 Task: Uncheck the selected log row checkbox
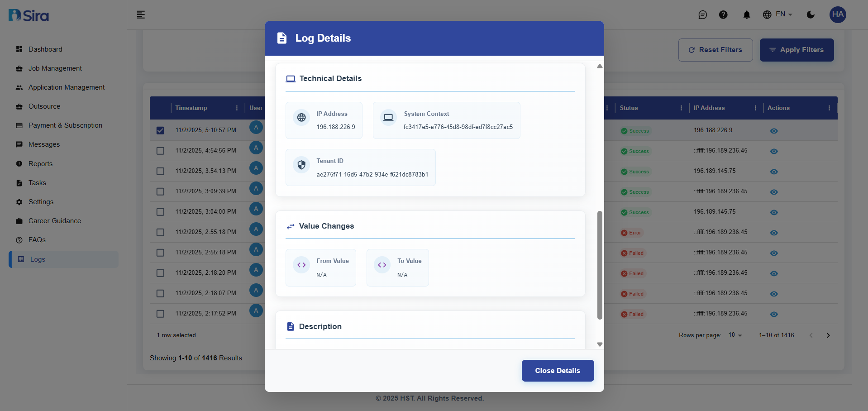[x=160, y=130]
